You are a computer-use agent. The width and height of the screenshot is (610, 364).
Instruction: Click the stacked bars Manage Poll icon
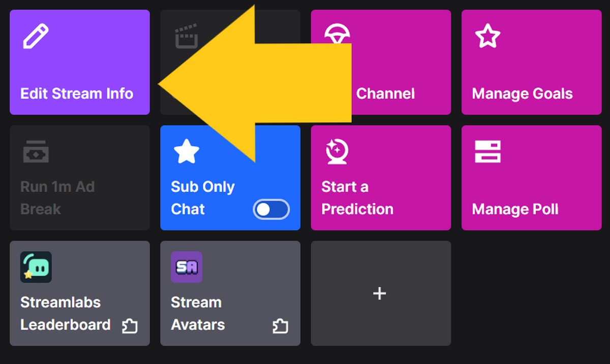488,151
